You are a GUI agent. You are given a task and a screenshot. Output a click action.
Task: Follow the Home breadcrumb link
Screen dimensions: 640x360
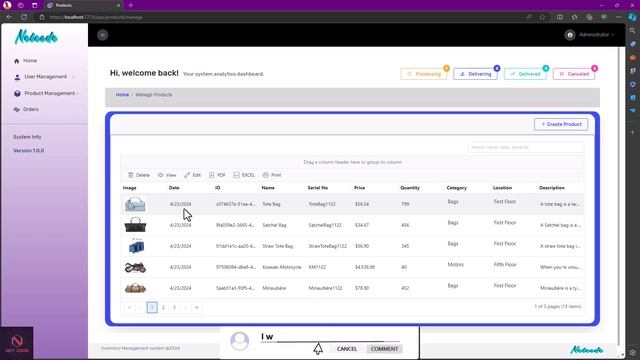click(122, 95)
